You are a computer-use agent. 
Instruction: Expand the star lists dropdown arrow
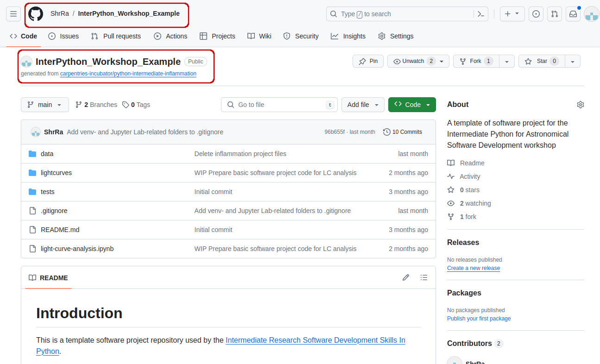click(x=573, y=61)
